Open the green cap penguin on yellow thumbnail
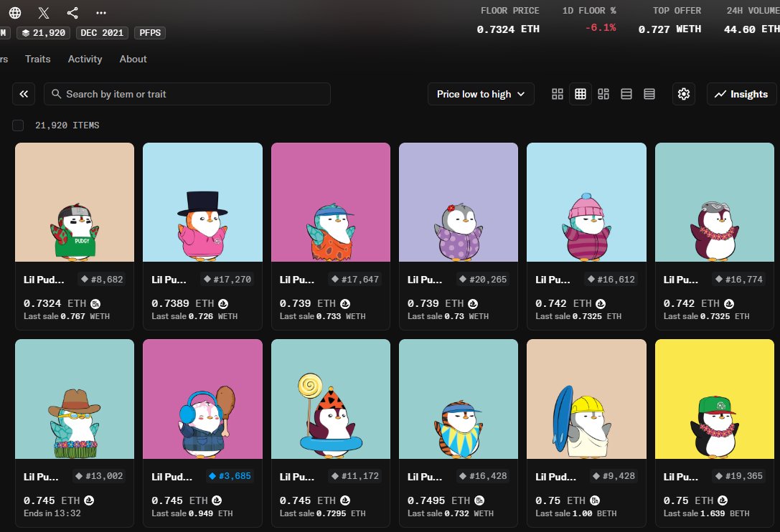 tap(714, 399)
